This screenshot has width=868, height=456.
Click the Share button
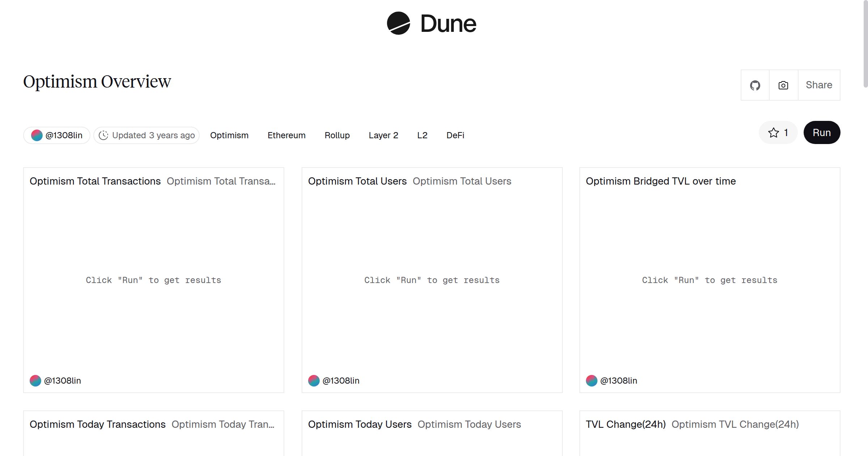[819, 85]
